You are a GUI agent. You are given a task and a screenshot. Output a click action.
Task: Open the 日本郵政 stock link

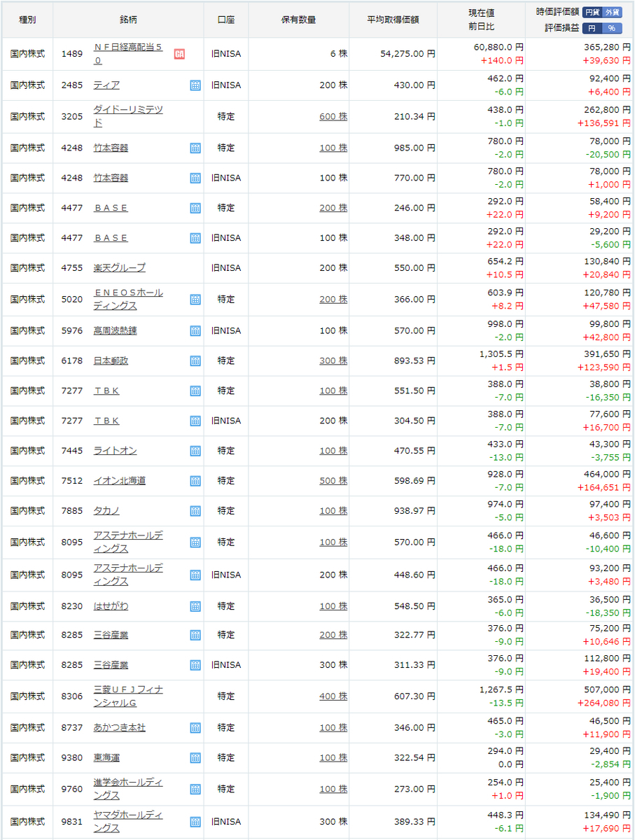click(x=111, y=360)
